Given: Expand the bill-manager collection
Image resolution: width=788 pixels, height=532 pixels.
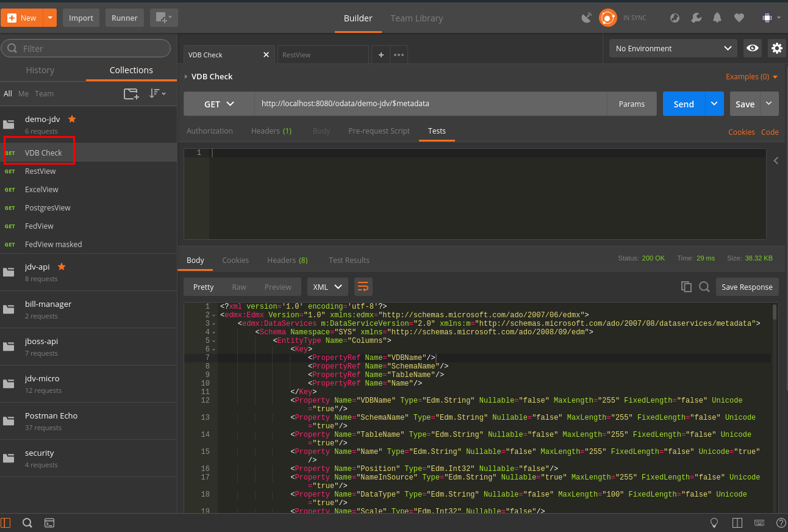Looking at the screenshot, I should point(88,309).
